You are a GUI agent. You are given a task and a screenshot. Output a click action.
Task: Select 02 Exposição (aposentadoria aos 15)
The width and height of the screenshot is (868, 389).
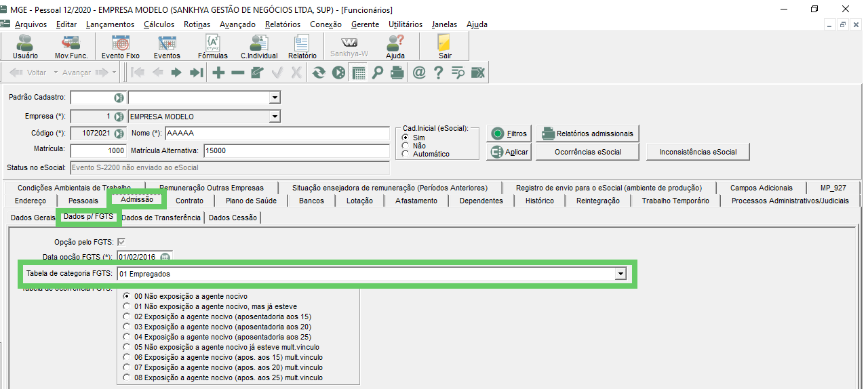pos(126,316)
